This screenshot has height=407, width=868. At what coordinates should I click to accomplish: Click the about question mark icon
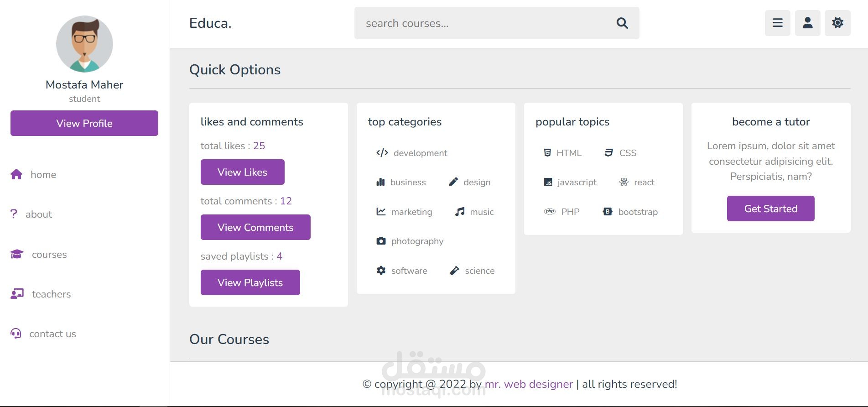click(14, 214)
